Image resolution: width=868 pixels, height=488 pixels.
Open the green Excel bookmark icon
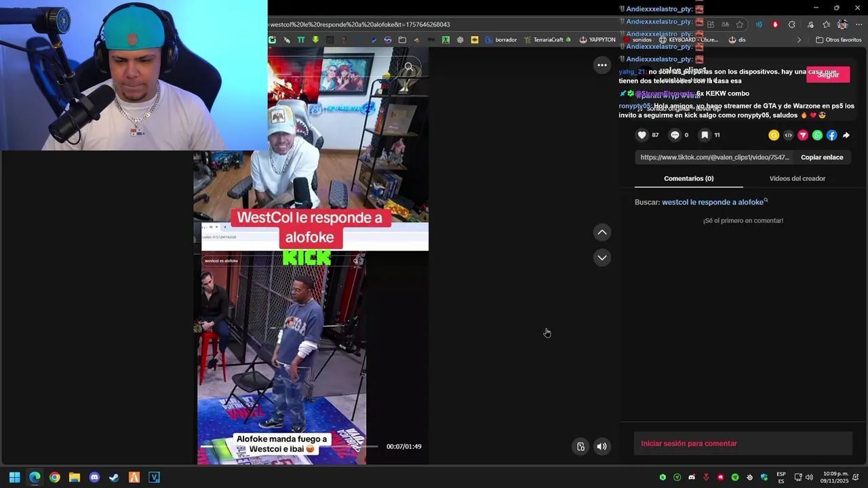[x=446, y=40]
